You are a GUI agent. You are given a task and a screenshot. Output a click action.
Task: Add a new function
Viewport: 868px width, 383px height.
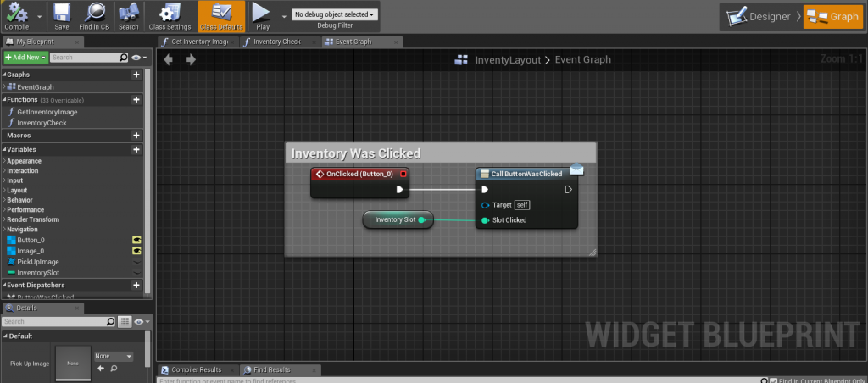136,100
